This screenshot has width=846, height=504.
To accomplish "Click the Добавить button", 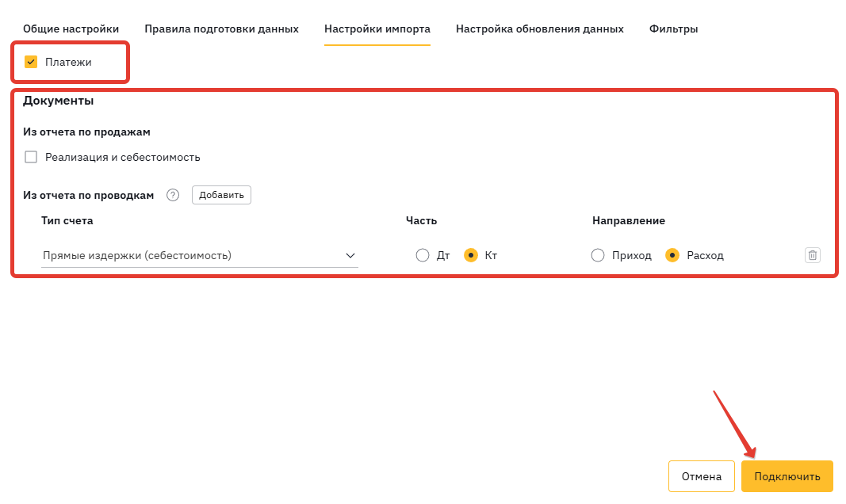I will [x=221, y=195].
